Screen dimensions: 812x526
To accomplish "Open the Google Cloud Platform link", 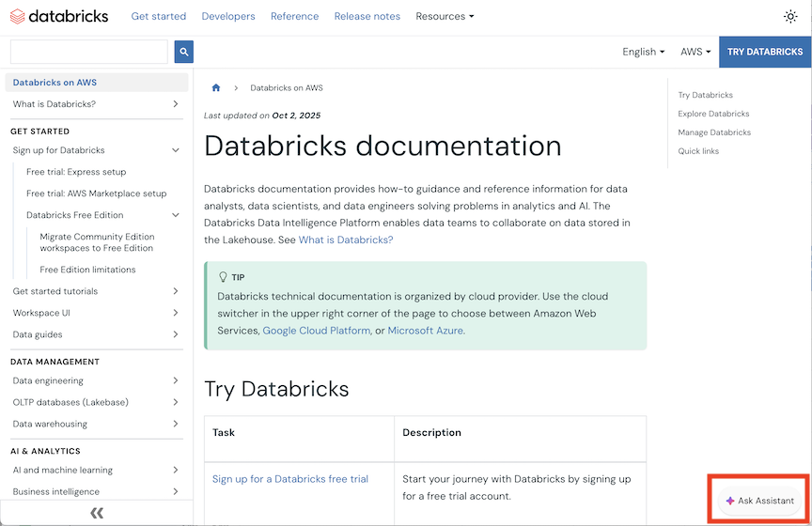I will (x=316, y=331).
